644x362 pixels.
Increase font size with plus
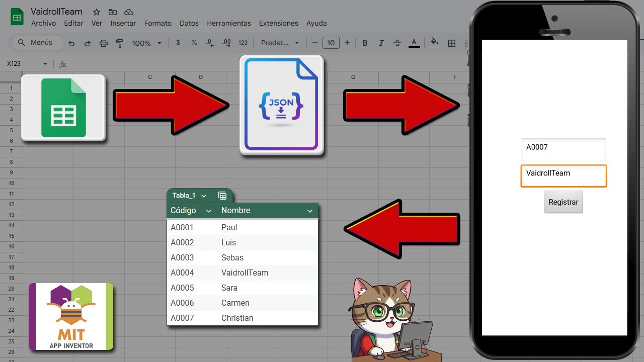click(x=347, y=43)
